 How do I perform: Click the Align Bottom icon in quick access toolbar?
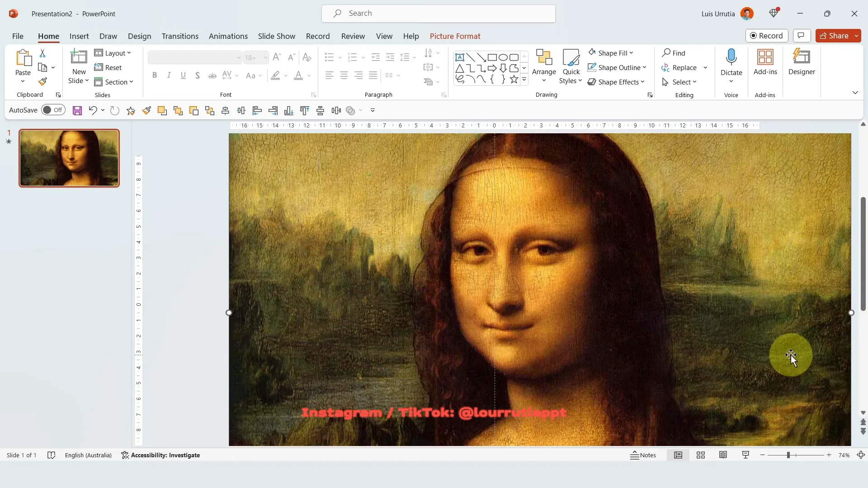pos(289,111)
